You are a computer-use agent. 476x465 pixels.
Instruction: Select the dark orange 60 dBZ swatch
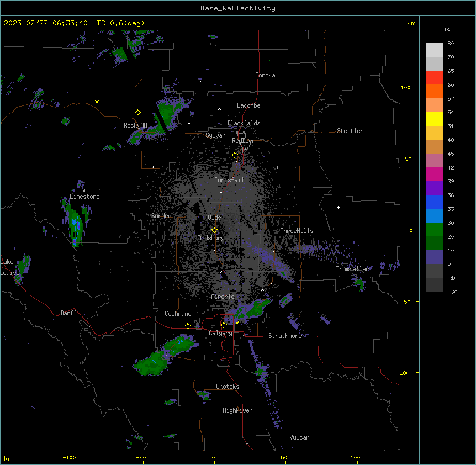[x=434, y=91]
